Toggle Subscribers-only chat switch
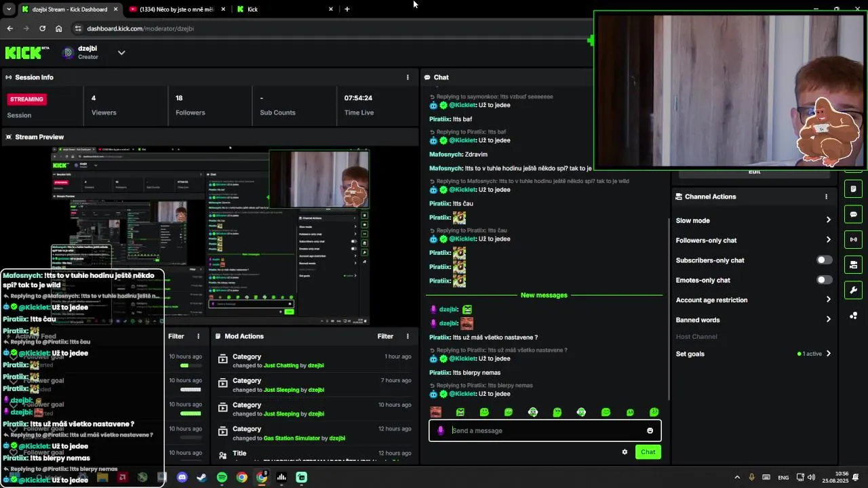This screenshot has width=868, height=488. [x=824, y=260]
